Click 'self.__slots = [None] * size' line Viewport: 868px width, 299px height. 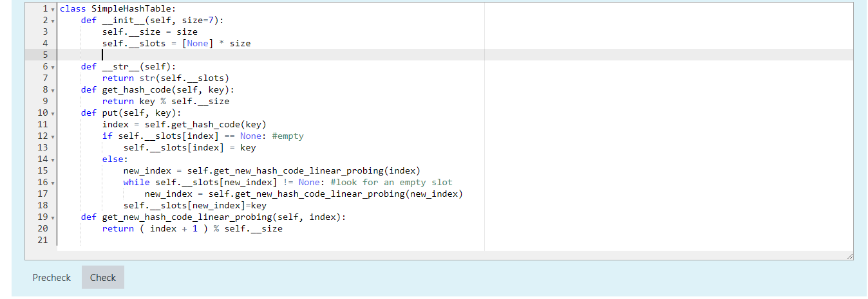(176, 43)
